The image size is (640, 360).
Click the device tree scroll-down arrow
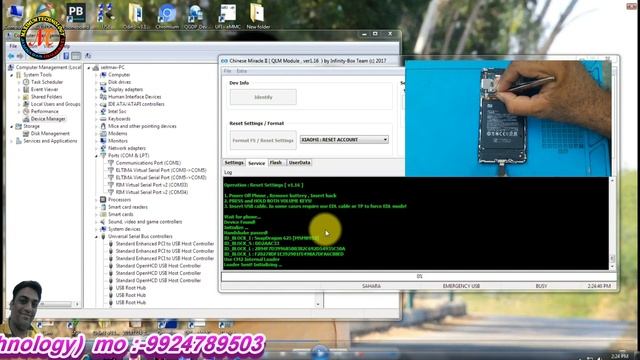pyautogui.click(x=318, y=304)
